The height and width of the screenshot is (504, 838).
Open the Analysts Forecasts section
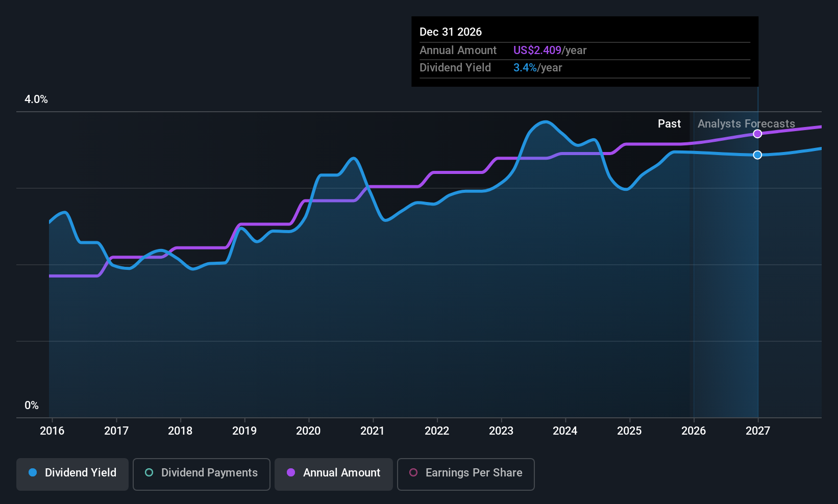[x=746, y=123]
